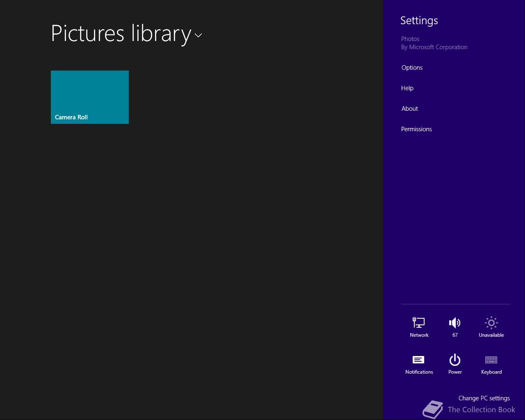
Task: Open Permissions in Settings pane
Action: (x=416, y=129)
